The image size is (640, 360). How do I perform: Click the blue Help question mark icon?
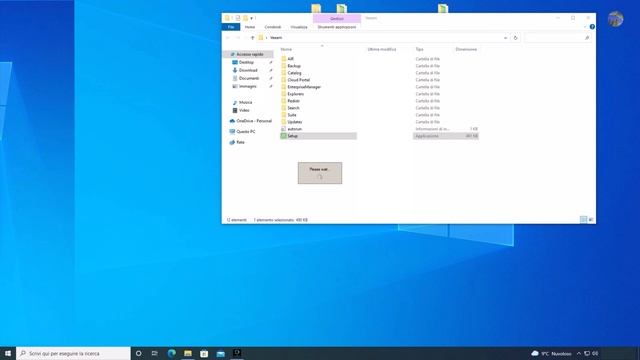tap(592, 27)
